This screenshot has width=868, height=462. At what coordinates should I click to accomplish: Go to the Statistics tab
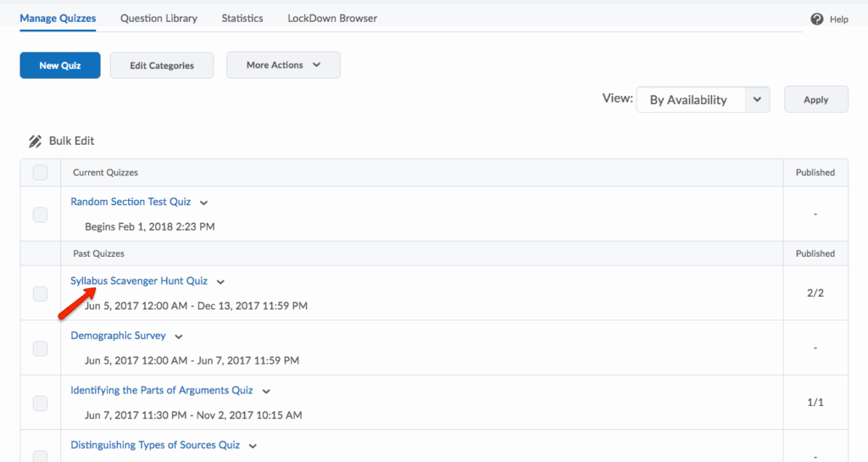point(242,18)
